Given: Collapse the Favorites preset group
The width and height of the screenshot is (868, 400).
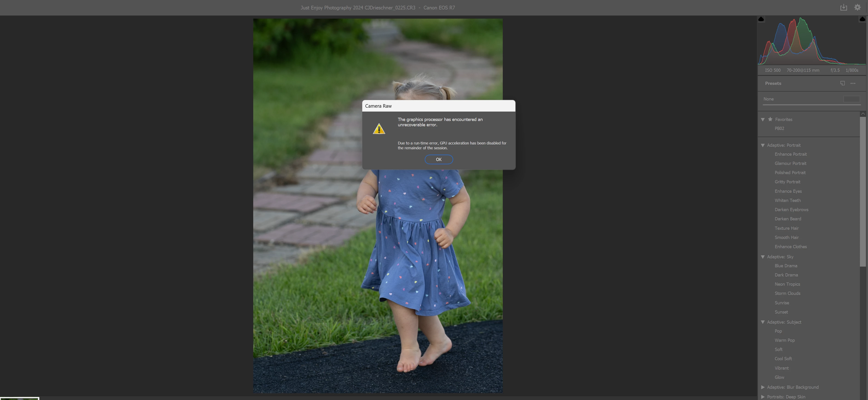Looking at the screenshot, I should point(763,120).
